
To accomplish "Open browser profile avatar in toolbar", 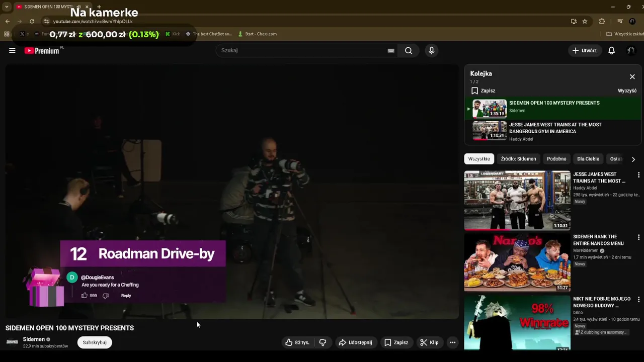I will pyautogui.click(x=632, y=21).
